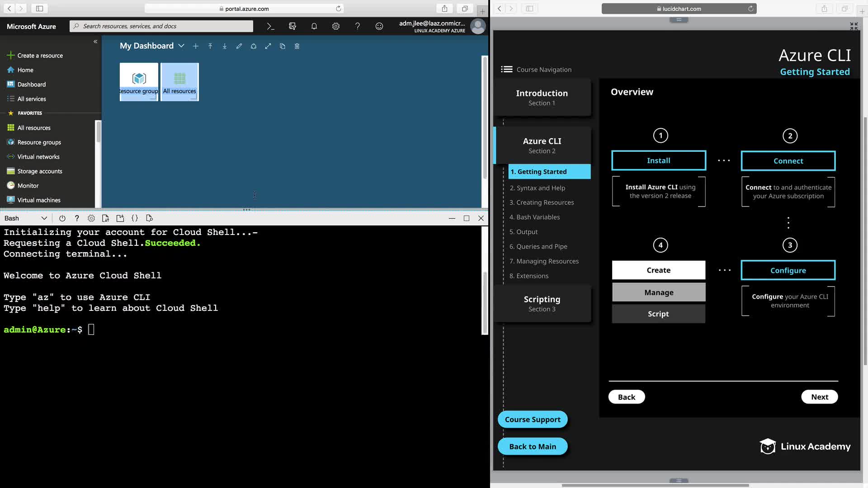
Task: Click the edit dashboard pencil icon
Action: click(239, 46)
